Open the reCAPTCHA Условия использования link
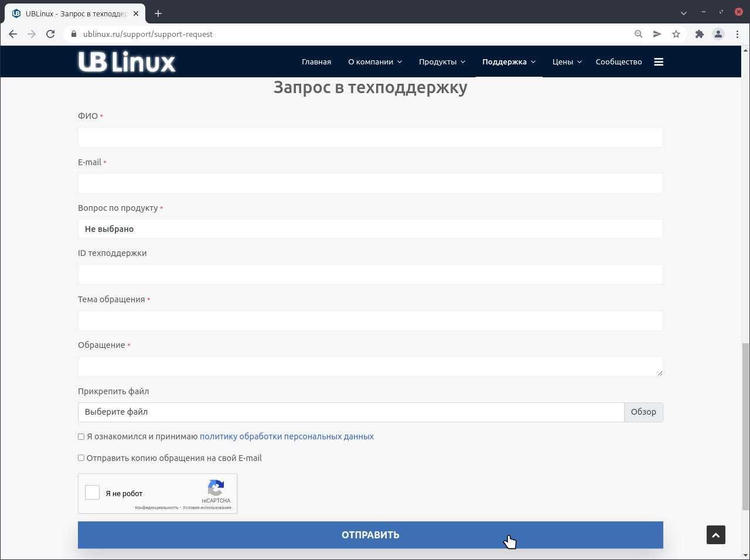This screenshot has width=750, height=560. [x=207, y=508]
